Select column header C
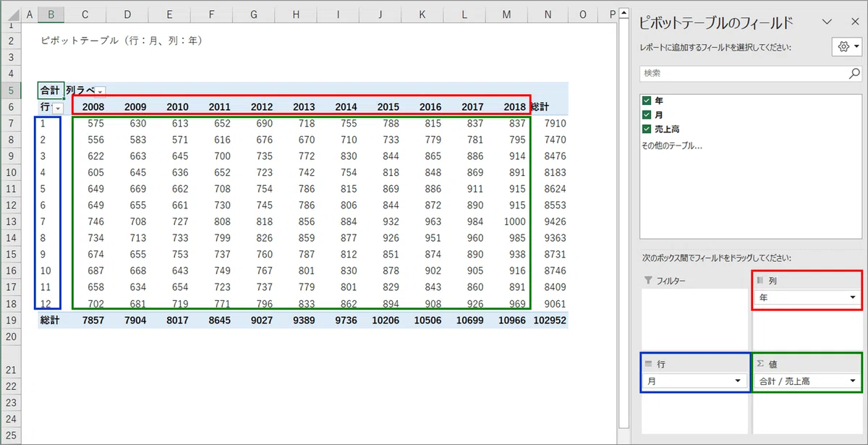 click(x=85, y=14)
